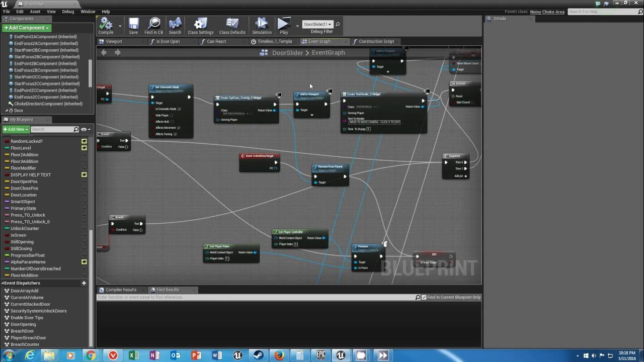Image resolution: width=644 pixels, height=362 pixels.
Task: Toggle Affects Movement checkbox
Action: tap(178, 128)
